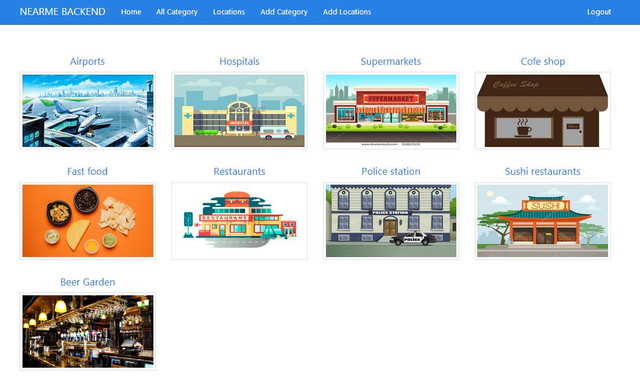
Task: Select the Restaurants illustration thumbnail
Action: (x=239, y=221)
